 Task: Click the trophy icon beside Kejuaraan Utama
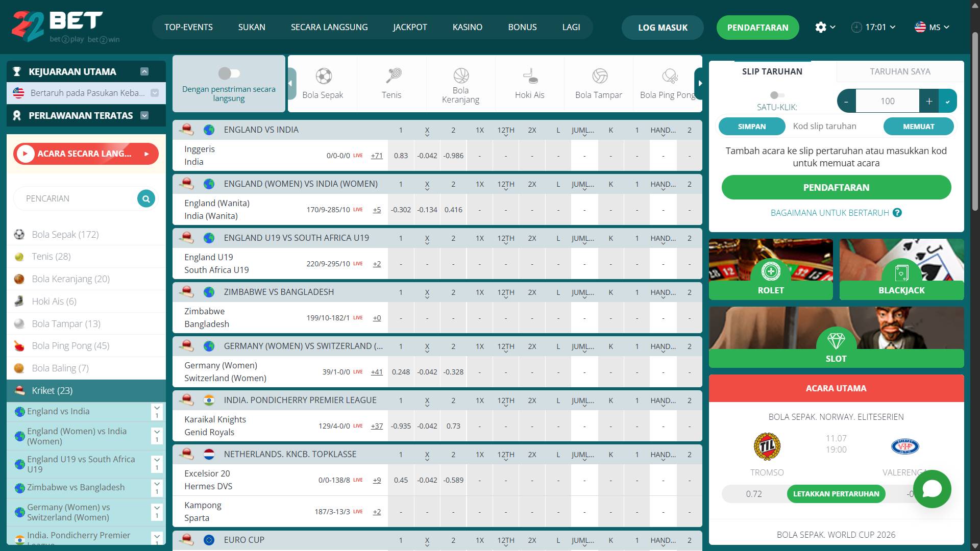17,71
